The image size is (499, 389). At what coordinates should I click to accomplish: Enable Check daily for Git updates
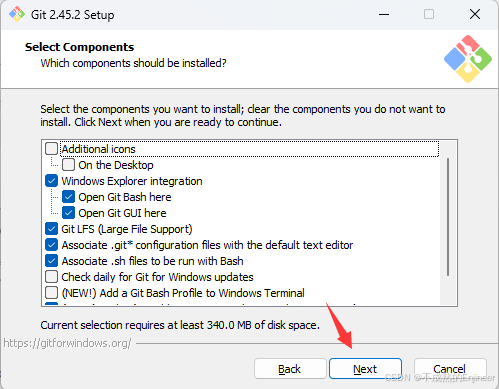point(51,277)
